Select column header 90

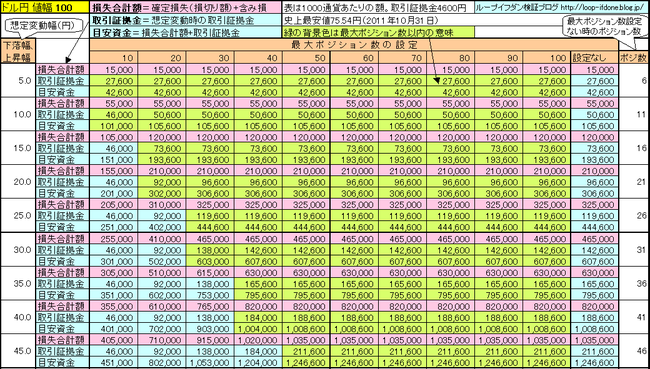(499, 58)
